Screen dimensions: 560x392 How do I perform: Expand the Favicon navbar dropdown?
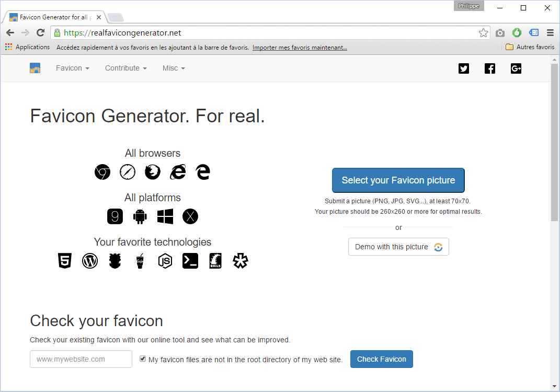(72, 68)
